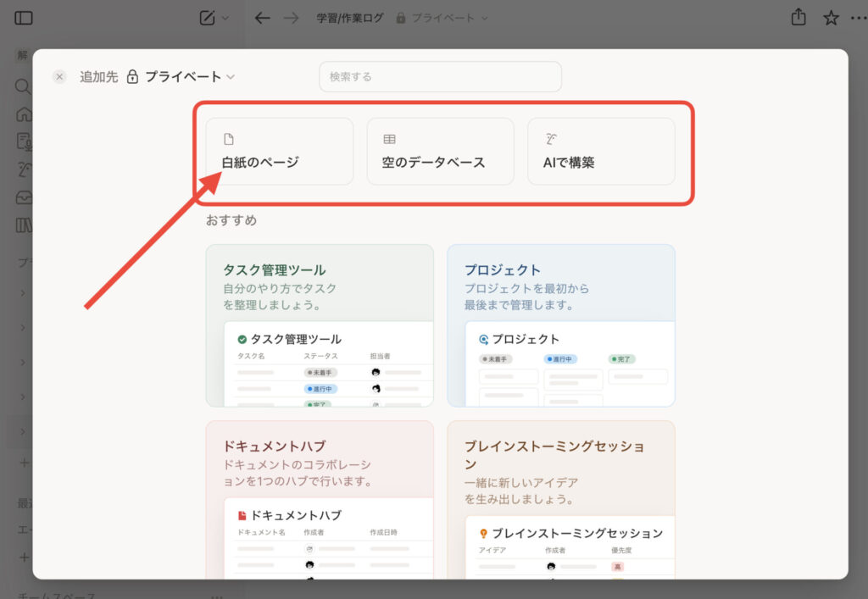
Task: Create a 空のデータベース
Action: (440, 151)
